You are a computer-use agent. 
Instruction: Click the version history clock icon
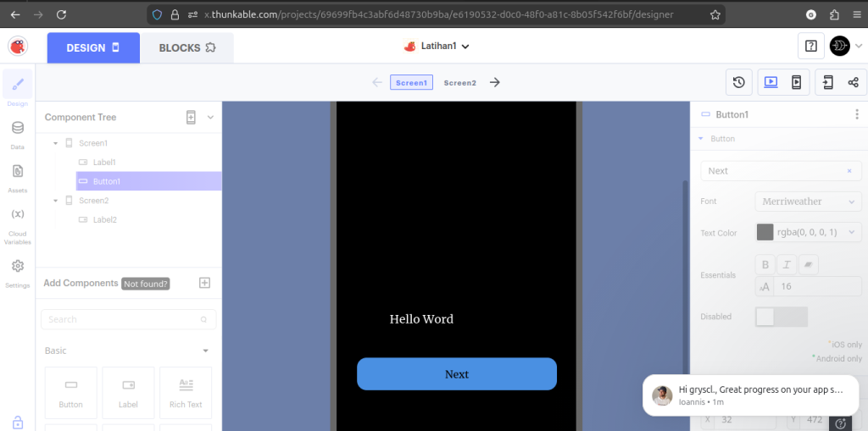(739, 82)
